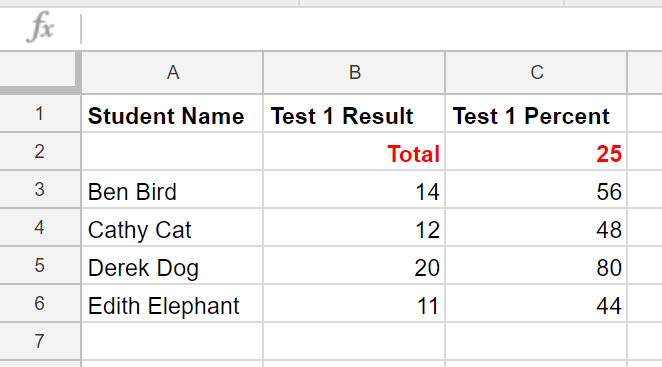Select column A header

coord(172,73)
